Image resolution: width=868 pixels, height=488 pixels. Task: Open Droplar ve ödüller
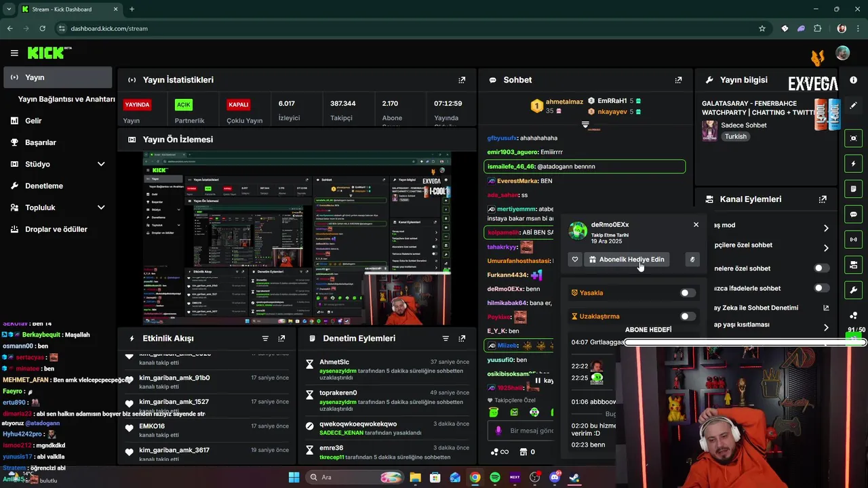click(x=58, y=229)
